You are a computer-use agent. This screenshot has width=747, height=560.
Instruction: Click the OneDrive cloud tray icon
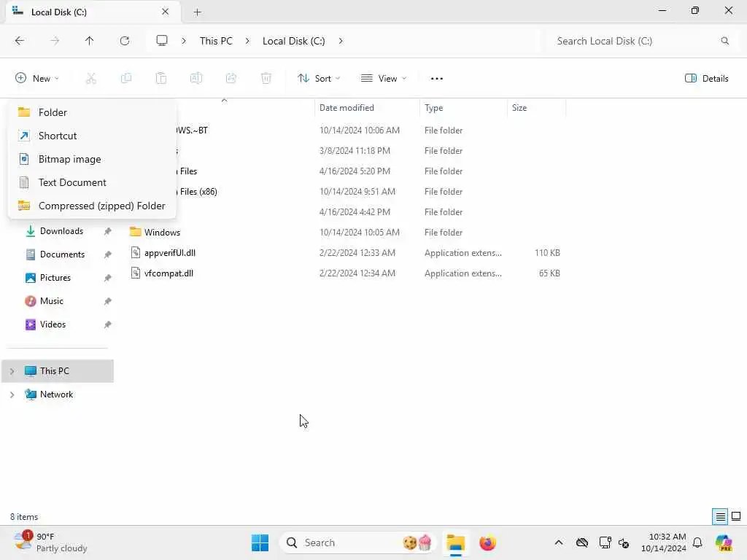[582, 542]
